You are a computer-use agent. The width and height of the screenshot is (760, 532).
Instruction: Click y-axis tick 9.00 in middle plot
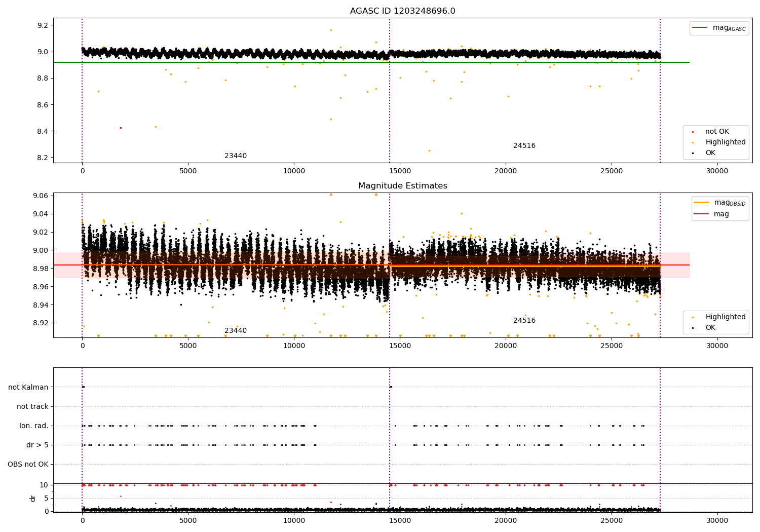tap(41, 250)
